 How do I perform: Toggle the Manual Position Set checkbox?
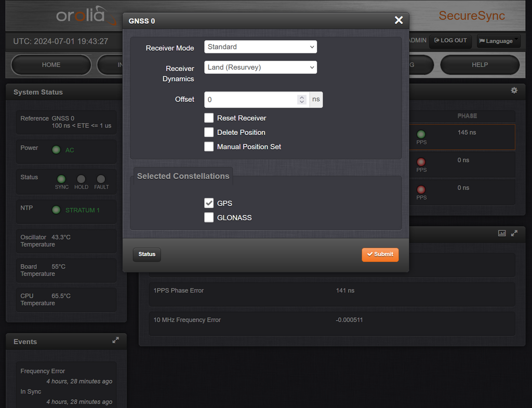[209, 147]
